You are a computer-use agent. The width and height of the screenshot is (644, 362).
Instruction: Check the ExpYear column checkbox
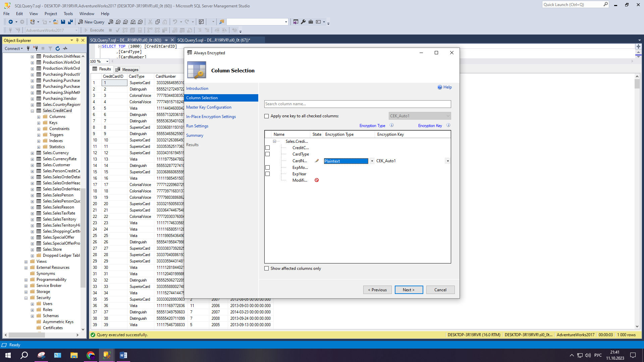point(267,174)
